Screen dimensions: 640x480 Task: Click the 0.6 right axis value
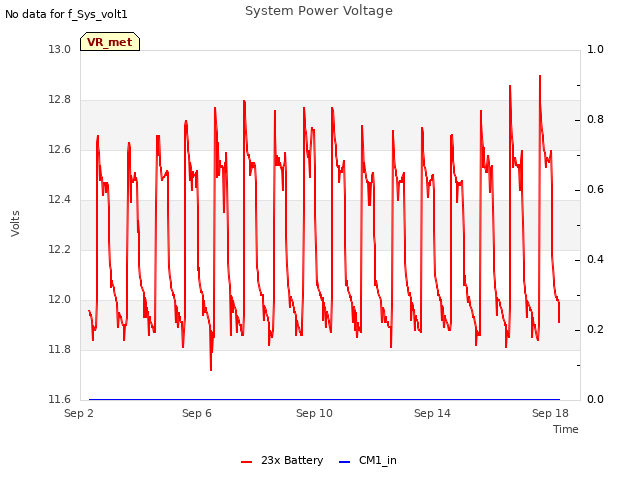(x=596, y=189)
